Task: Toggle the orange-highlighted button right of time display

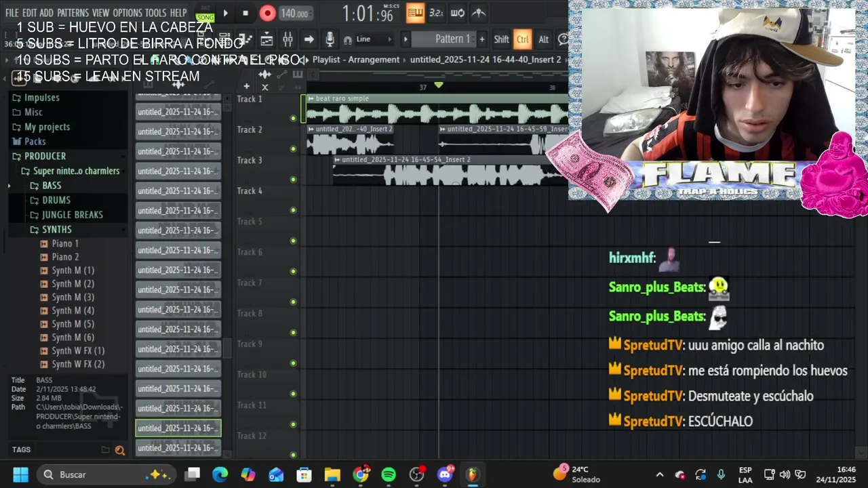Action: coord(415,13)
